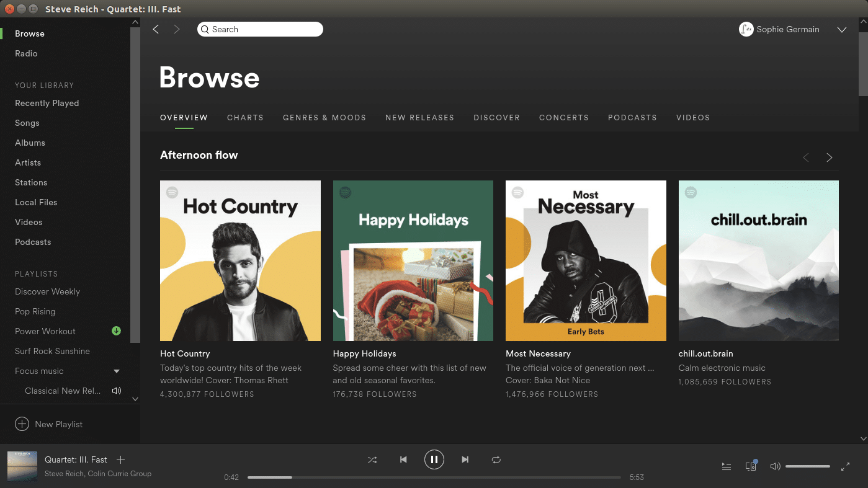Click the sidebar scroll down arrow
The width and height of the screenshot is (868, 488).
point(135,399)
